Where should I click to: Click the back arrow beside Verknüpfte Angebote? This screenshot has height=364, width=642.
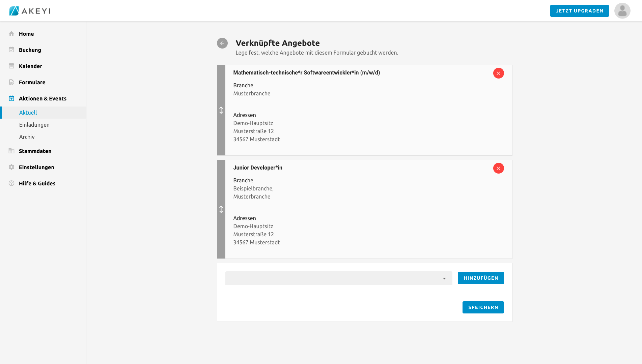click(x=222, y=43)
